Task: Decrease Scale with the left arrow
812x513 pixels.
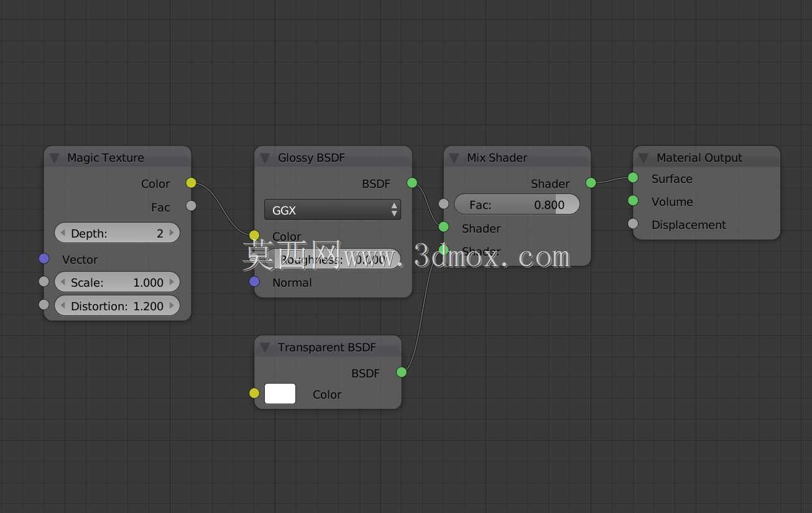Action: pos(63,282)
